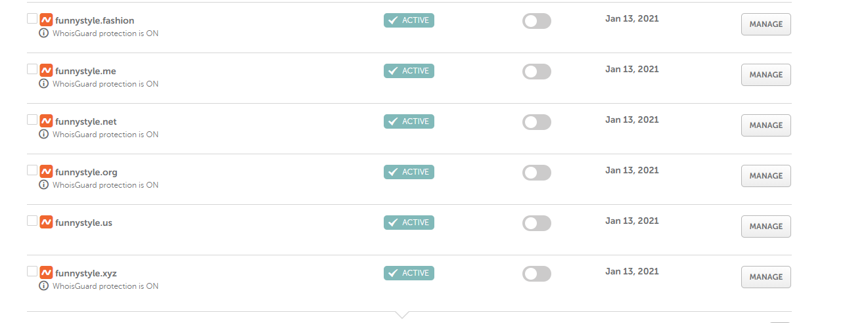Screen dimensions: 868x323
Task: Click the funnystyle.me domain name
Action: coord(85,71)
